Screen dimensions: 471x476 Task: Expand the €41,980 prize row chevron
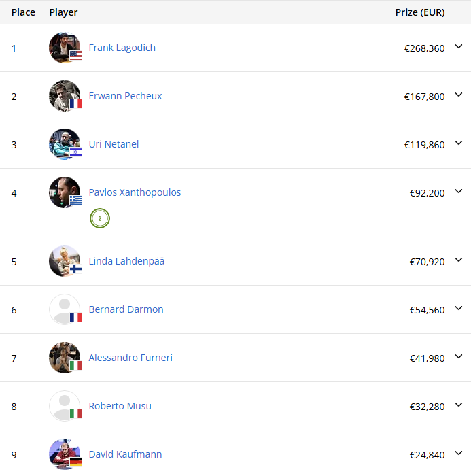(x=459, y=356)
